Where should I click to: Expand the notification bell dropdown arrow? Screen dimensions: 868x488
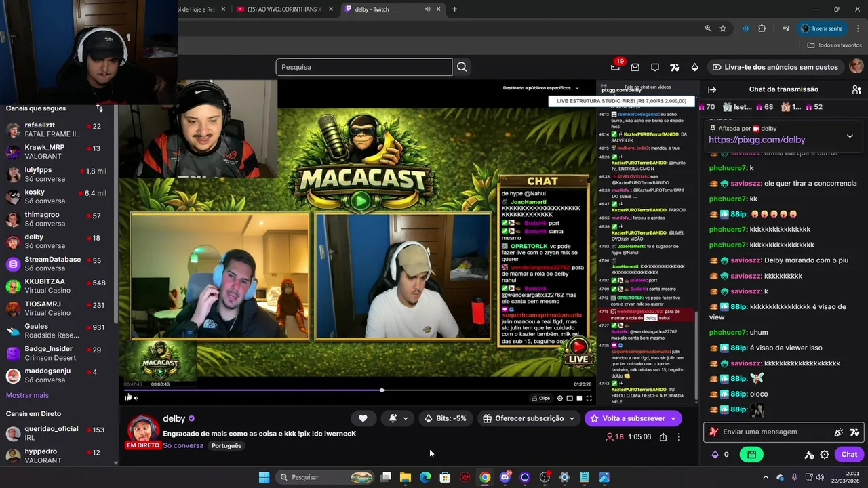[x=406, y=418]
